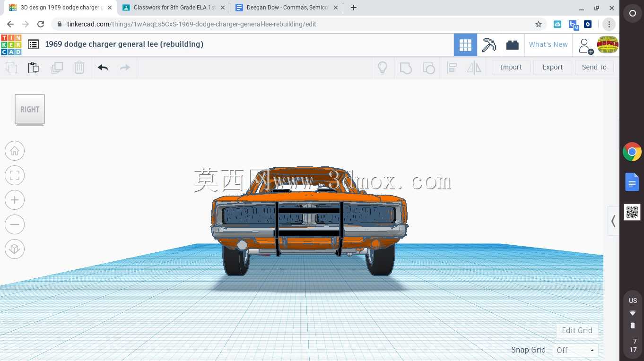Click the Home view button
This screenshot has height=361, width=644.
point(15,151)
